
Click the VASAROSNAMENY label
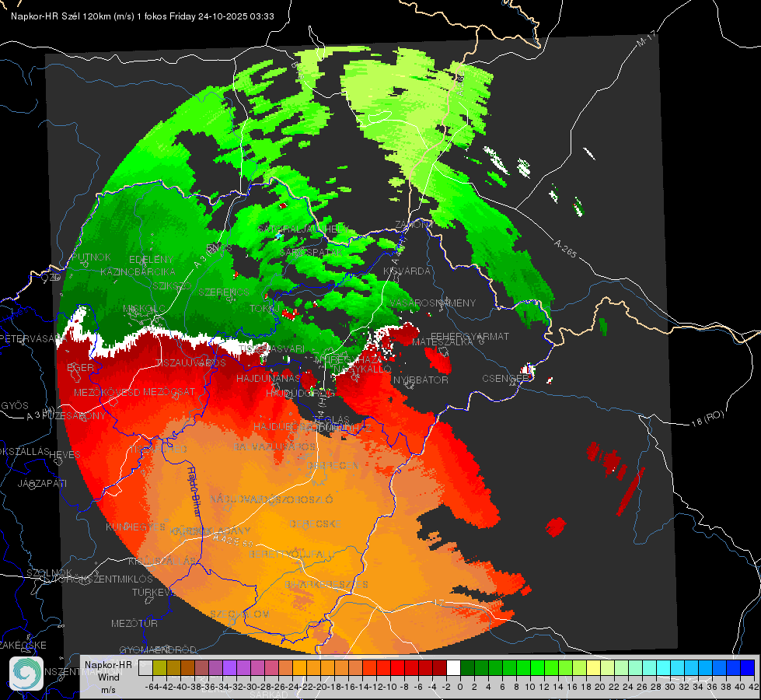pos(432,303)
